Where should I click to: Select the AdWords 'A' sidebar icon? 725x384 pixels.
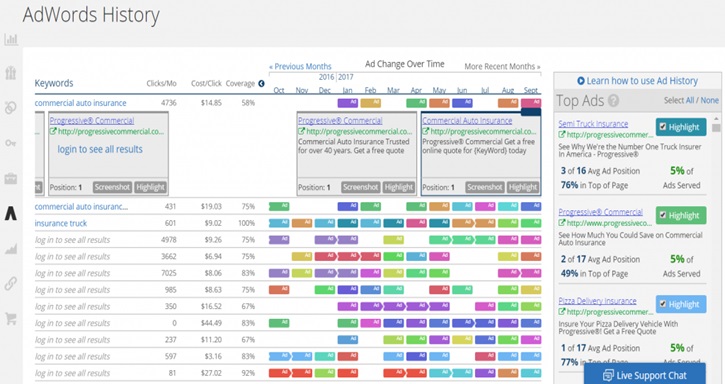click(x=11, y=213)
